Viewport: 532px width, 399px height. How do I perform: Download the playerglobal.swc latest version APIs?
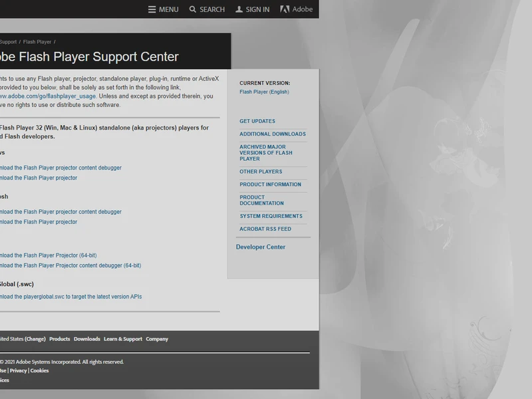point(71,297)
